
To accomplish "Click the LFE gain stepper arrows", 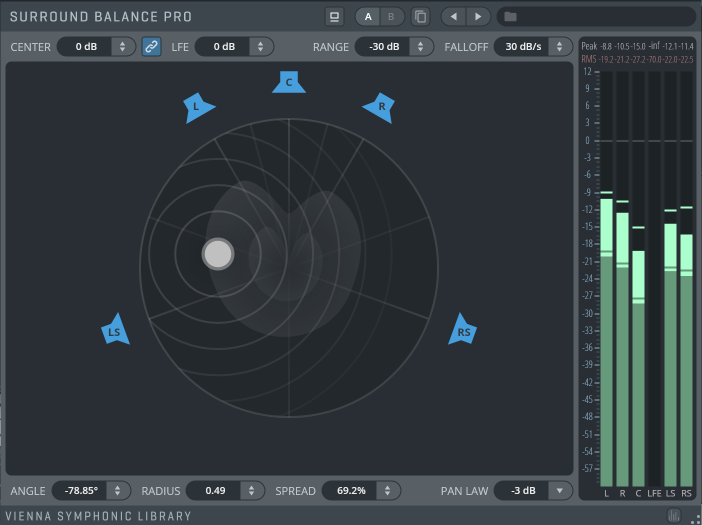I will click(x=261, y=47).
